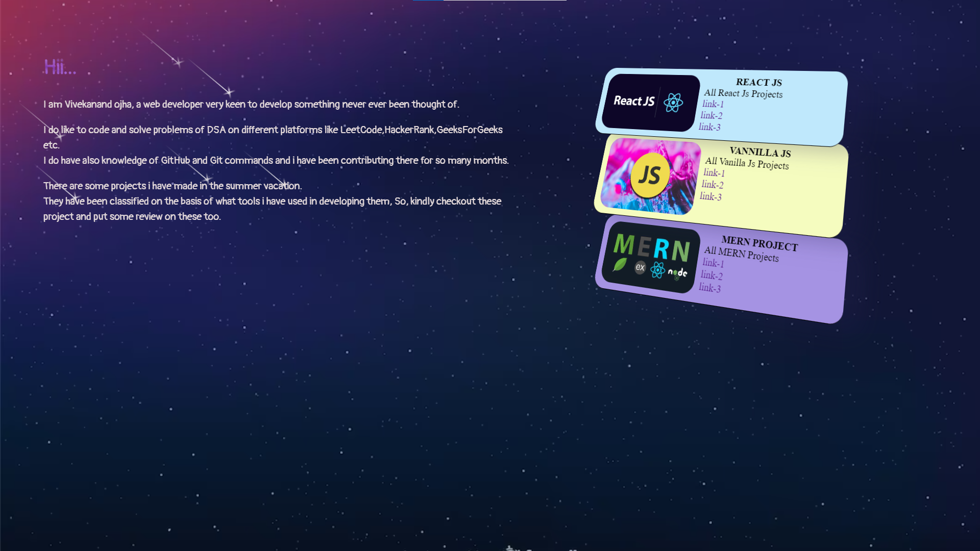This screenshot has width=980, height=551.
Task: Click the 'All React Js Projects' text
Action: click(743, 93)
